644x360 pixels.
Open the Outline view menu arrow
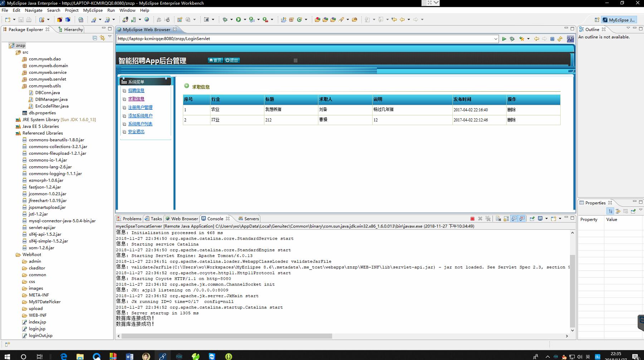coord(628,28)
